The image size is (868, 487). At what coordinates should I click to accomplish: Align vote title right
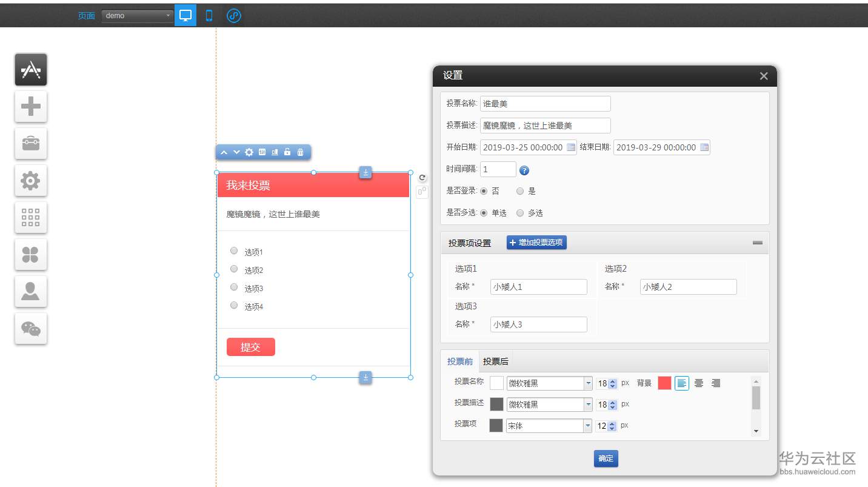point(716,383)
